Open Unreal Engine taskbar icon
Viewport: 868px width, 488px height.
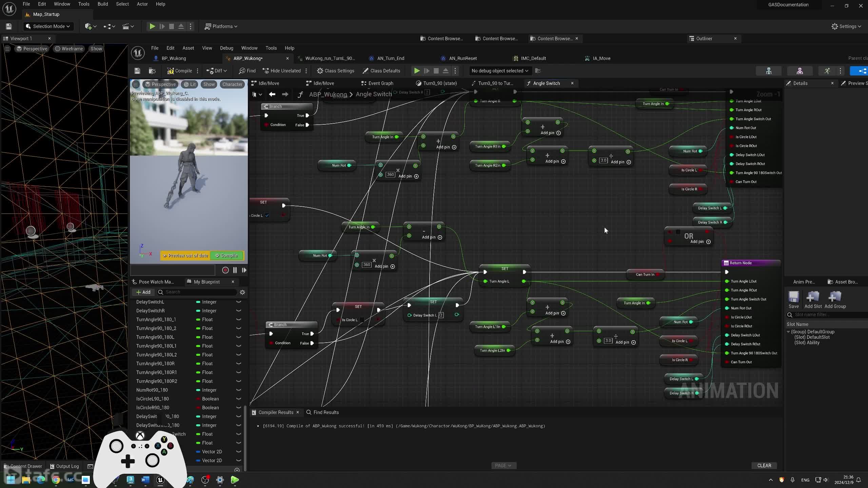coord(160,480)
